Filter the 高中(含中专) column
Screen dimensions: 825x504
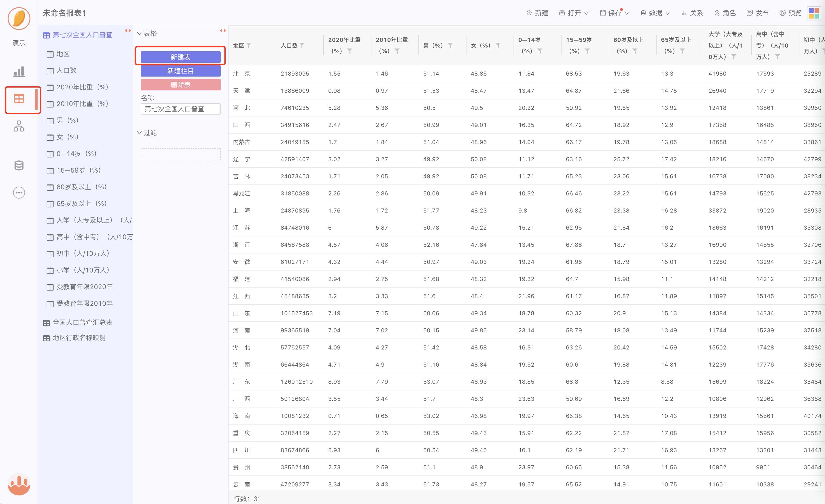[777, 57]
